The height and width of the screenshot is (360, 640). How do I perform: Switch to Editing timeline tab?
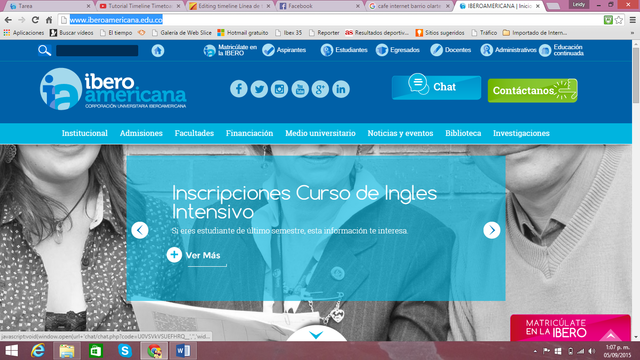[x=229, y=6]
